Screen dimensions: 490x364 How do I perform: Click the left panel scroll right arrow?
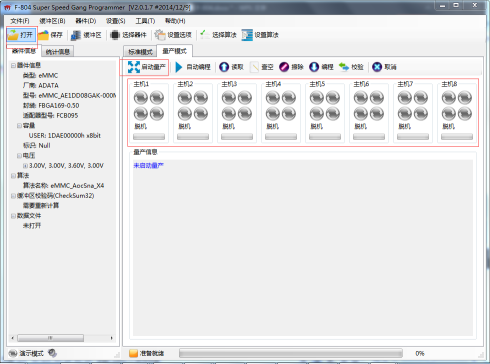pyautogui.click(x=112, y=338)
